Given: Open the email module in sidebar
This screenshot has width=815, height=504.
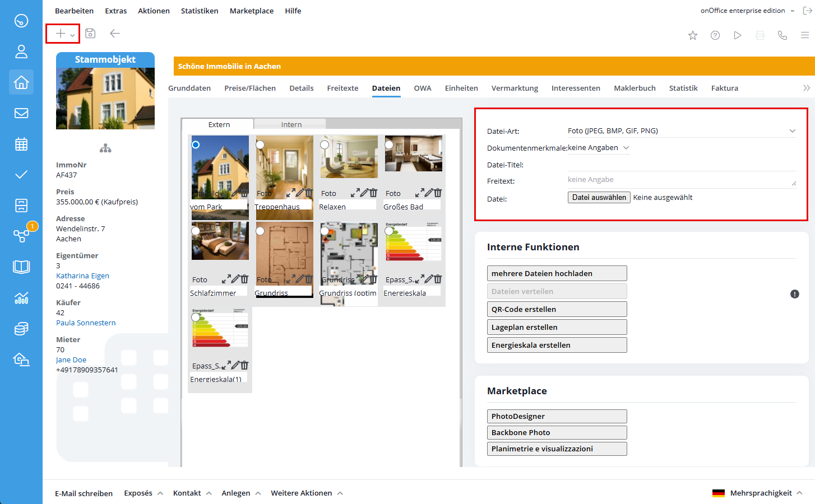Looking at the screenshot, I should pyautogui.click(x=21, y=113).
